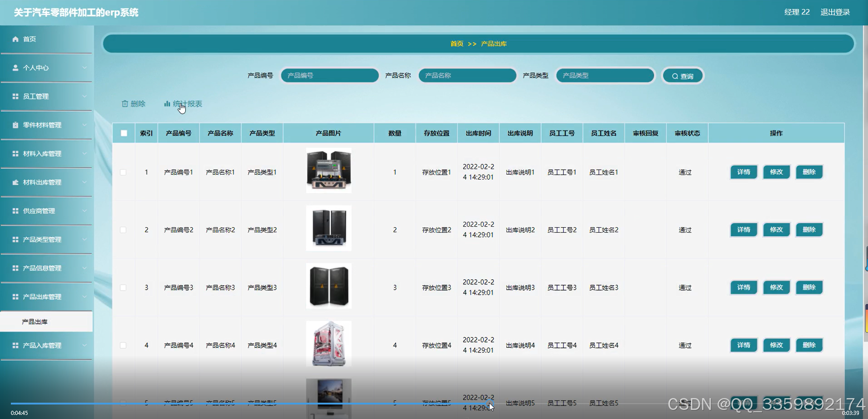Open 零件材料管理 via its sidebar icon
This screenshot has height=419, width=868.
15,125
